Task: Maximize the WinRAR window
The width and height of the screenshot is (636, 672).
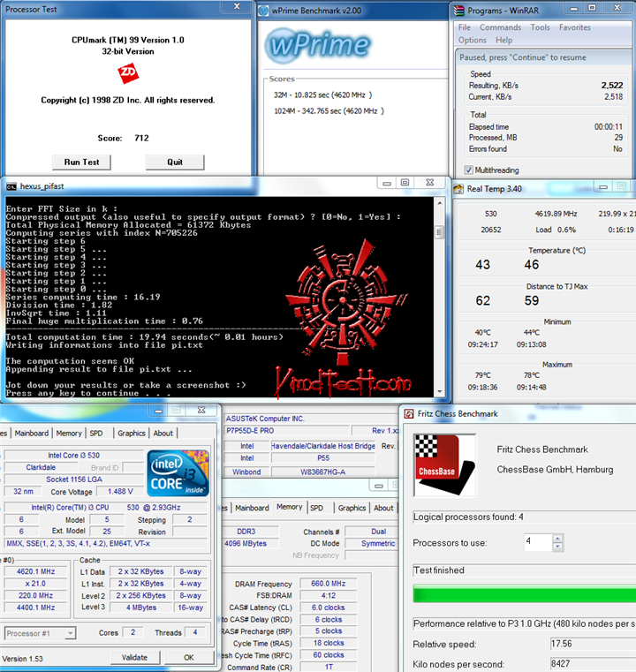Action: click(x=592, y=8)
